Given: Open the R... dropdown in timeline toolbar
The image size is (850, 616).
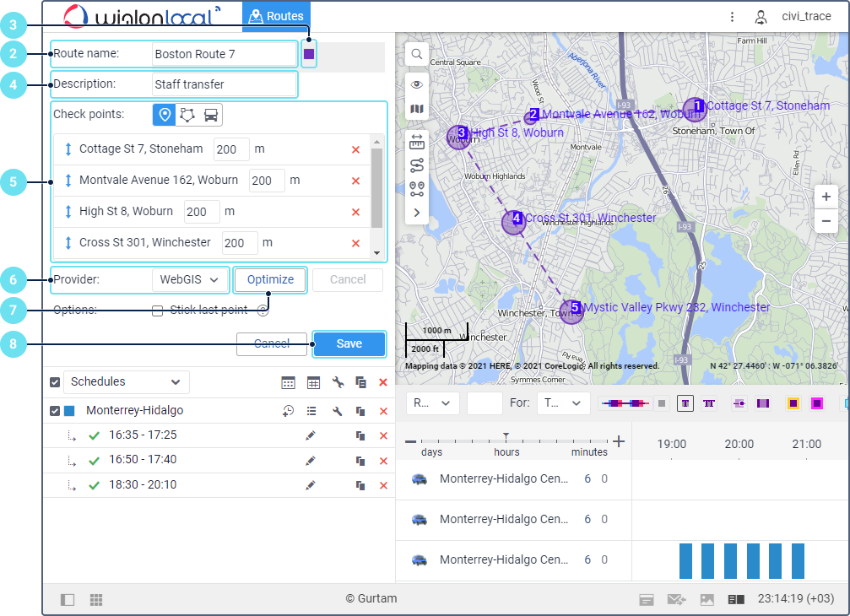Looking at the screenshot, I should pos(432,403).
